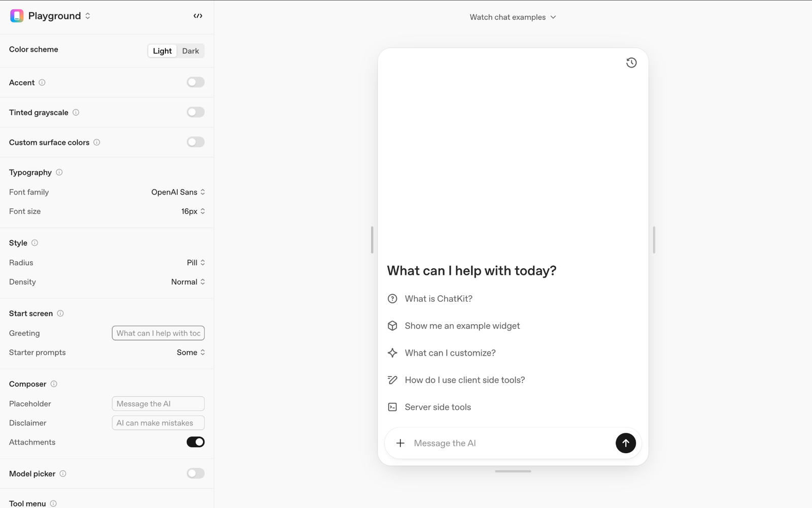812x508 pixels.
Task: Open the Font family dropdown
Action: pyautogui.click(x=178, y=192)
